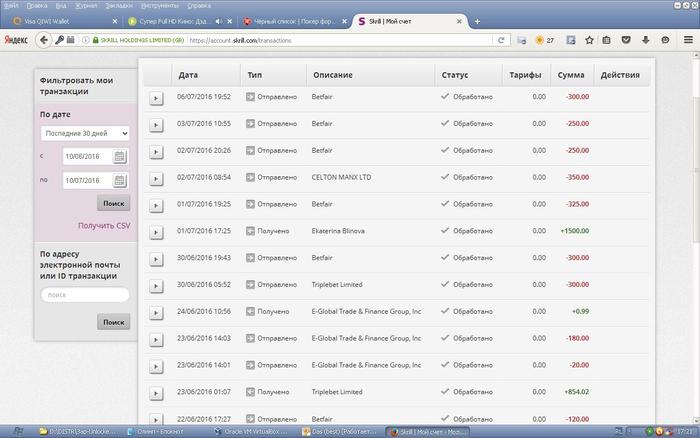
Task: Open the Блокнот notepad taskbar item
Action: pos(163,431)
